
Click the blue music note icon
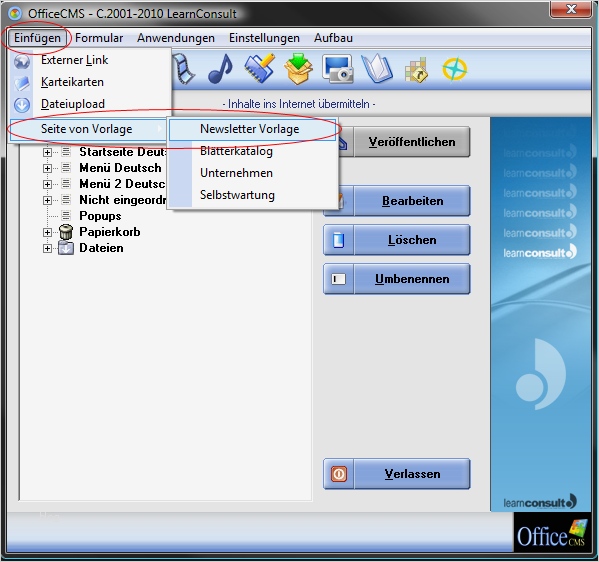[x=220, y=69]
